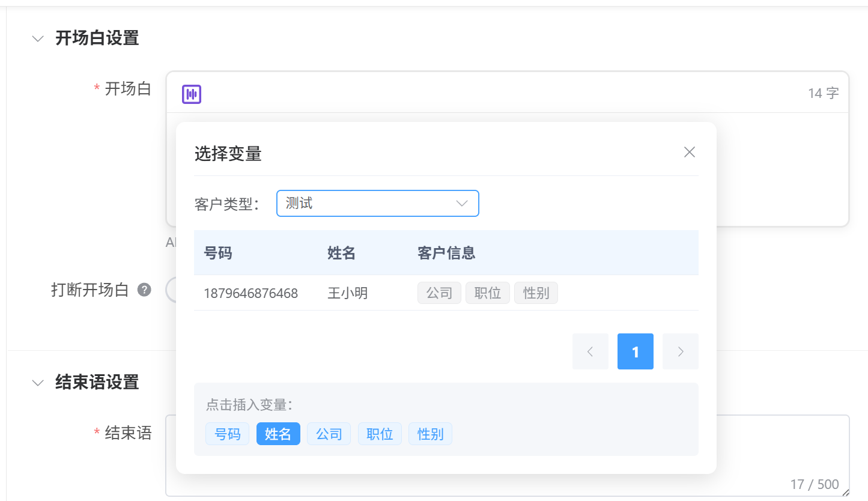Click the gray 性别 tag in the table row
868x501 pixels.
[536, 293]
